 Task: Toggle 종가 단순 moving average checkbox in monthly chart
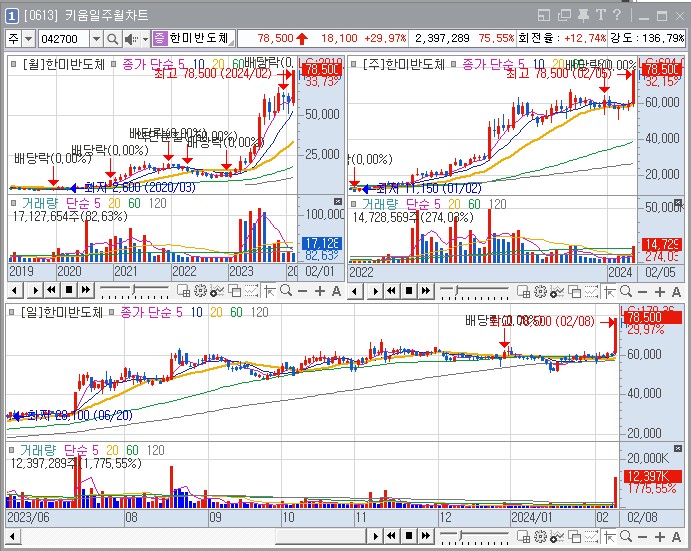pyautogui.click(x=113, y=64)
